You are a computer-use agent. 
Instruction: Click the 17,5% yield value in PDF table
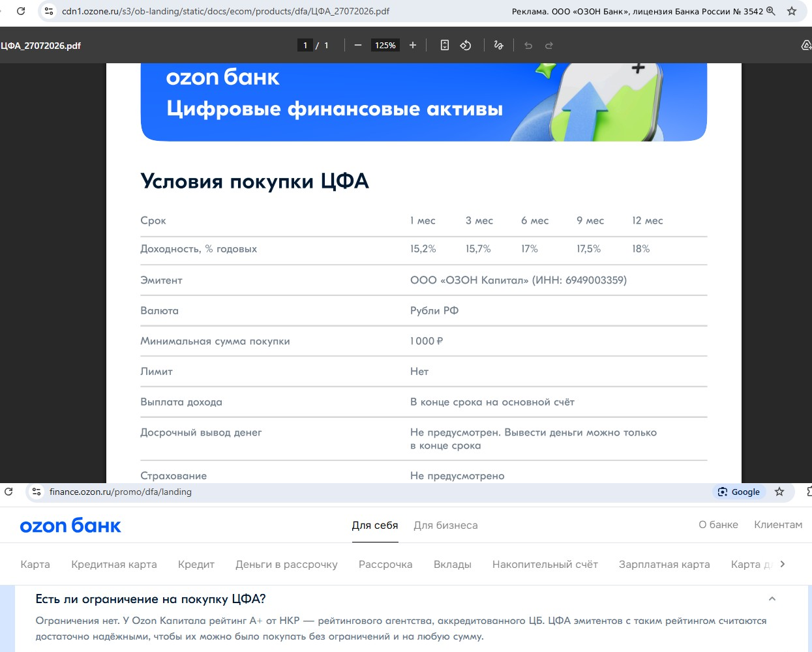[588, 248]
